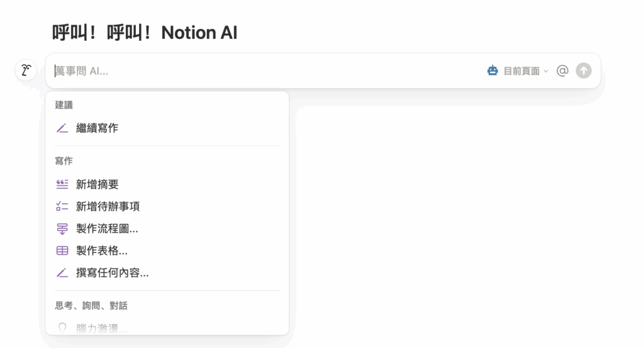
Task: Expand the chevron next to 目前頁面
Action: tap(546, 71)
